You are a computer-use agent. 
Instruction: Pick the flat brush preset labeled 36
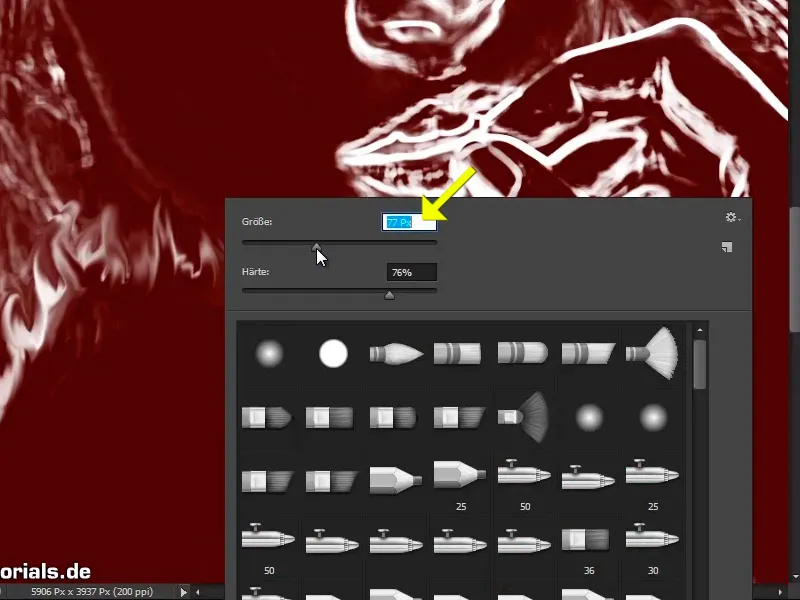coord(586,539)
